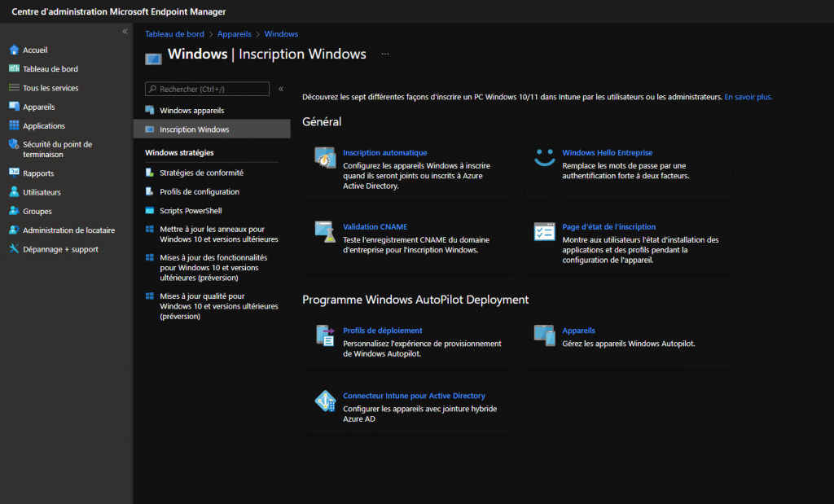The width and height of the screenshot is (834, 504).
Task: Select Scripts PowerShell text item
Action: click(x=191, y=211)
